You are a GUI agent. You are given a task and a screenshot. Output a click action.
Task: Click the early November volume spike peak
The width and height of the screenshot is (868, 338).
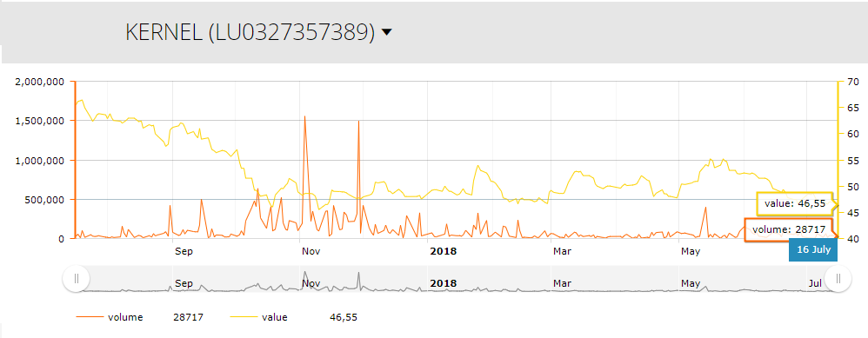click(x=304, y=116)
